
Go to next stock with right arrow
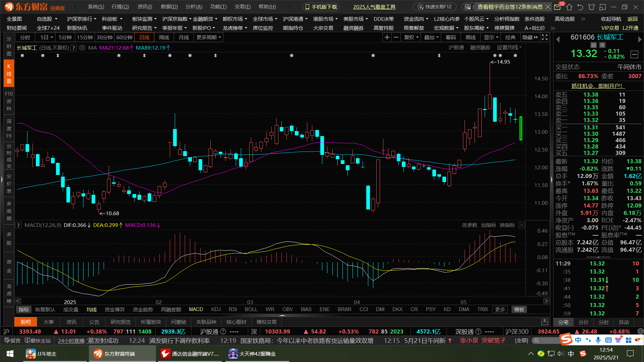[x=639, y=40]
